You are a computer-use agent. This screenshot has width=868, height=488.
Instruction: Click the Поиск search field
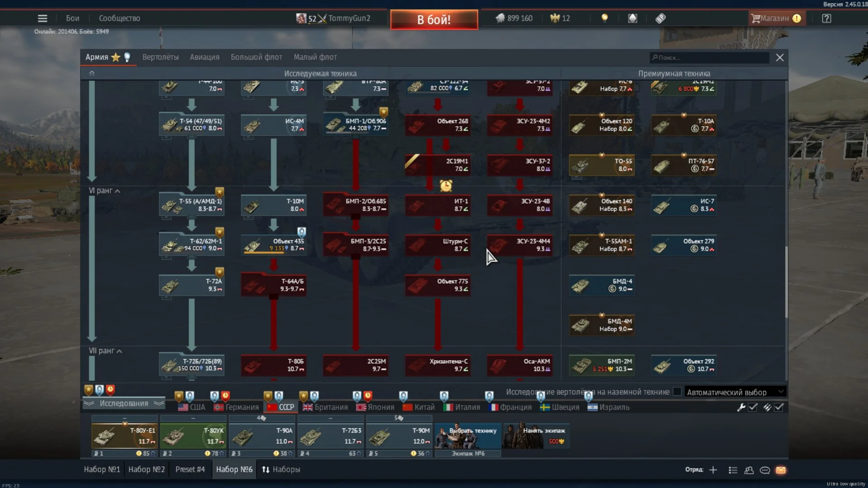click(710, 57)
